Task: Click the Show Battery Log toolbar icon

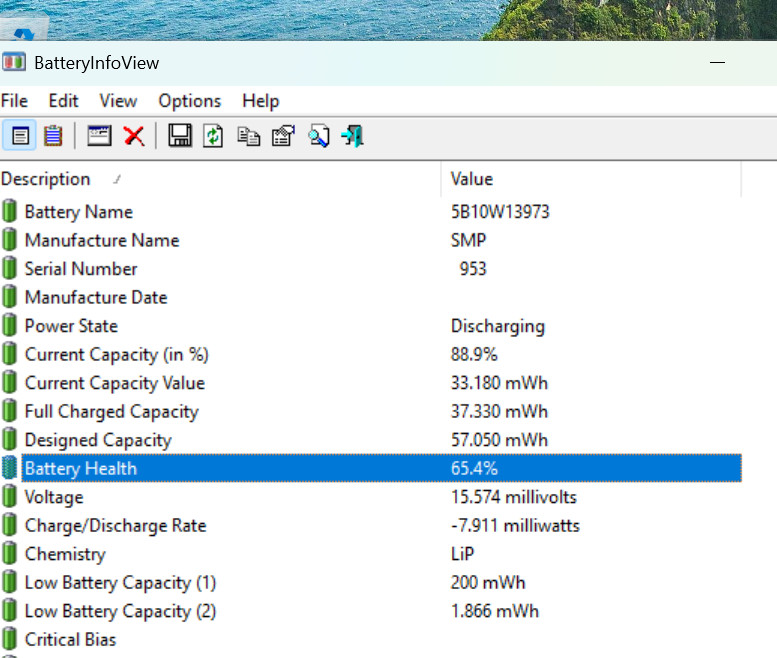Action: [x=53, y=136]
